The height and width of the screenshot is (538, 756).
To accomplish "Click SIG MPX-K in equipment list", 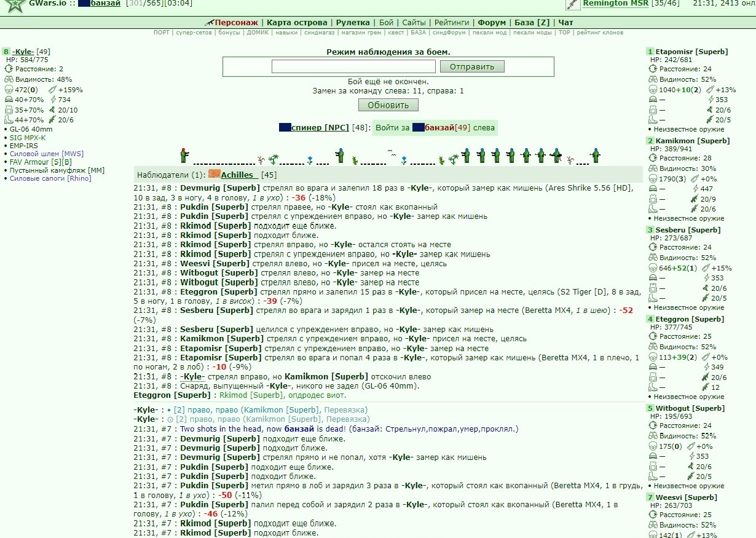I will coord(28,138).
